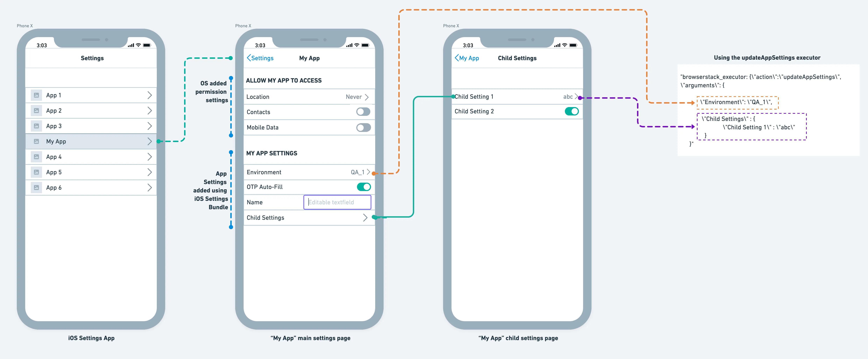Click the Wi-Fi icon on the first phone
Image resolution: width=868 pixels, height=359 pixels.
point(138,45)
